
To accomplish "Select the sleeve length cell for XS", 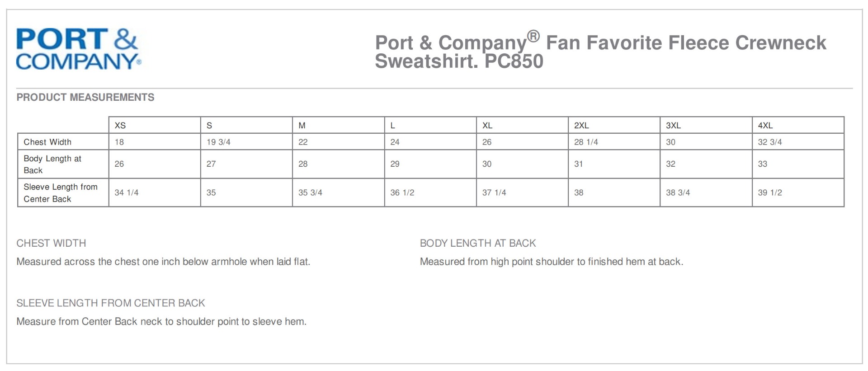I will point(127,193).
